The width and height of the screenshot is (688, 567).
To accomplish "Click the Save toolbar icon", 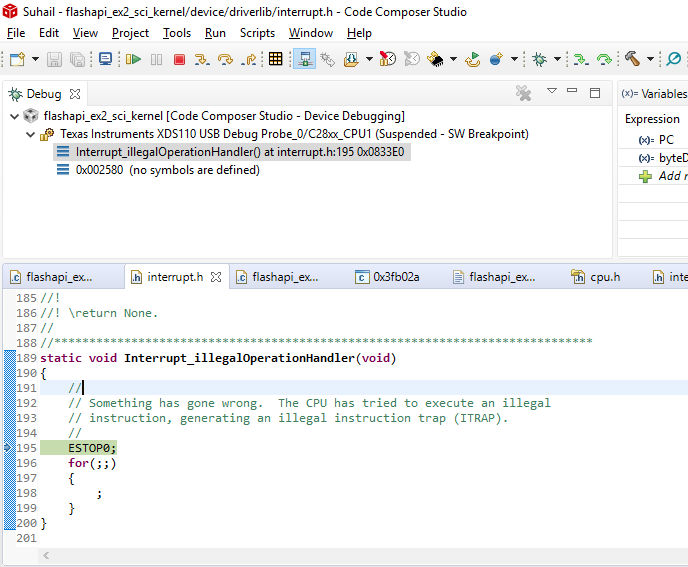I will tap(54, 59).
